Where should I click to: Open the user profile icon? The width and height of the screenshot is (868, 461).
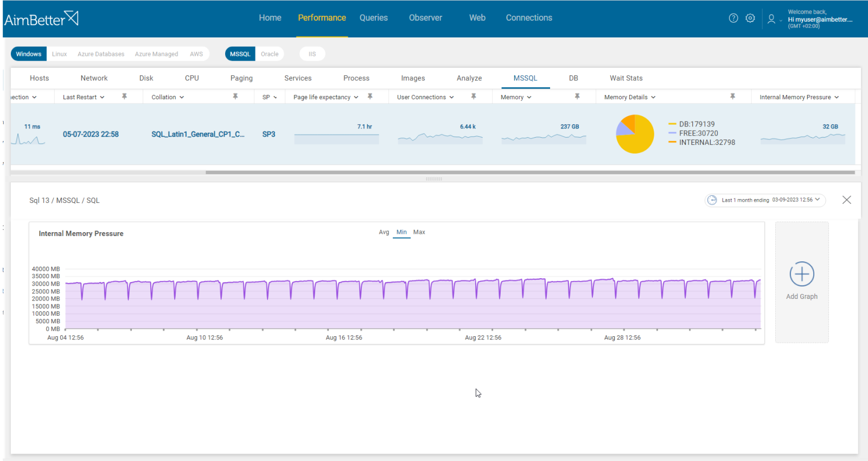[x=771, y=19]
